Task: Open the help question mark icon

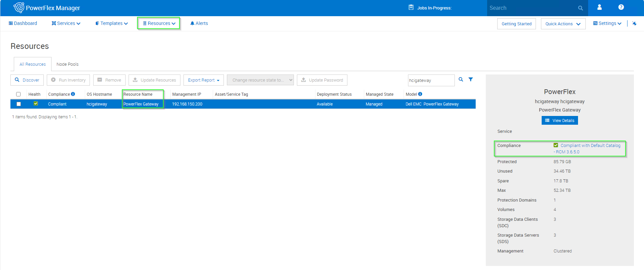Action: pyautogui.click(x=621, y=7)
